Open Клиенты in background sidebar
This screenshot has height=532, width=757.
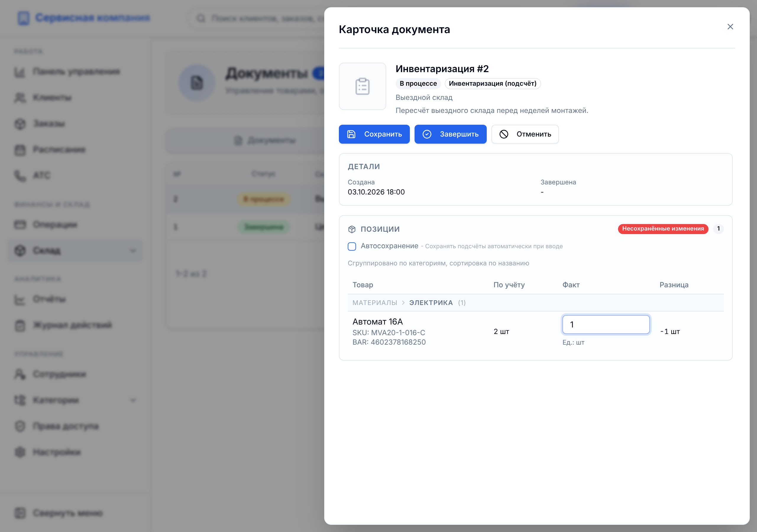point(76,98)
